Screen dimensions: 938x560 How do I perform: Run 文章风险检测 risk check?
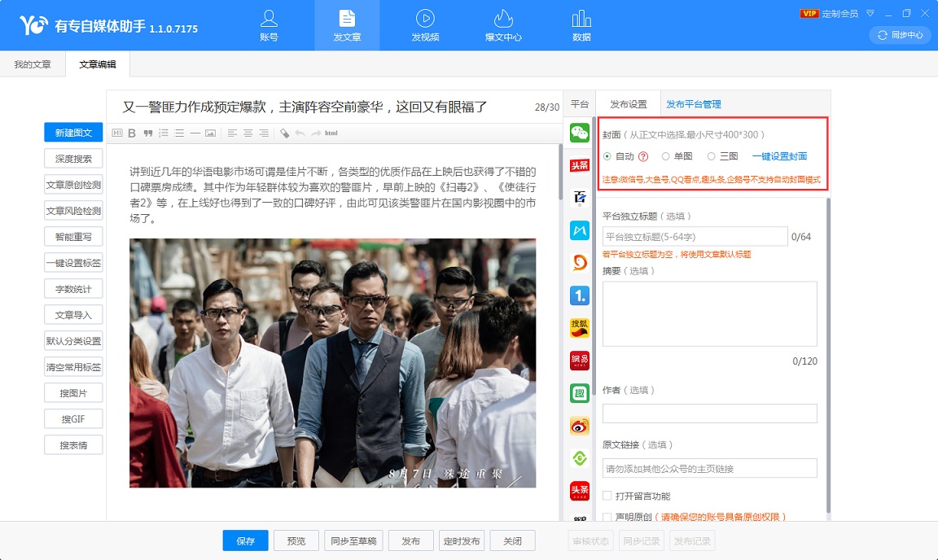(x=73, y=211)
